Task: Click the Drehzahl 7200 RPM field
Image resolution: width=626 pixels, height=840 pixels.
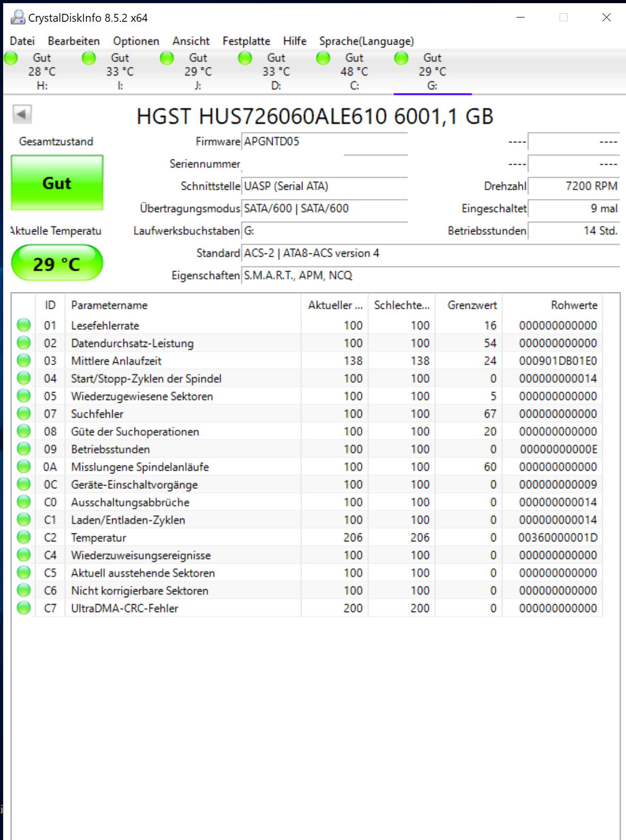Action: point(573,186)
